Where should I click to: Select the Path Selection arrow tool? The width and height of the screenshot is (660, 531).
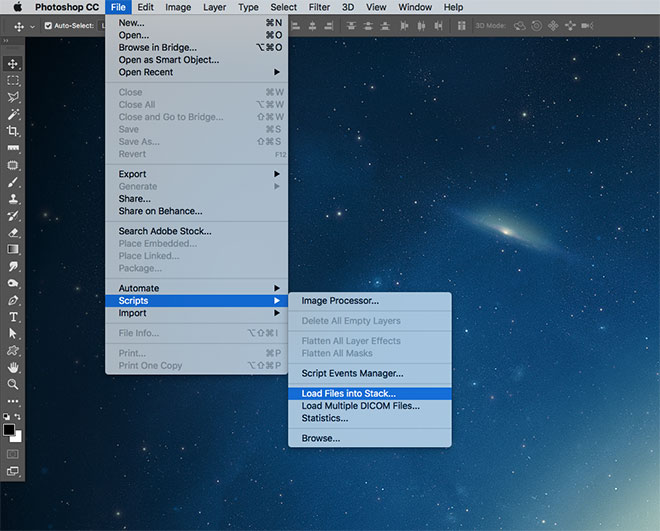pyautogui.click(x=13, y=334)
